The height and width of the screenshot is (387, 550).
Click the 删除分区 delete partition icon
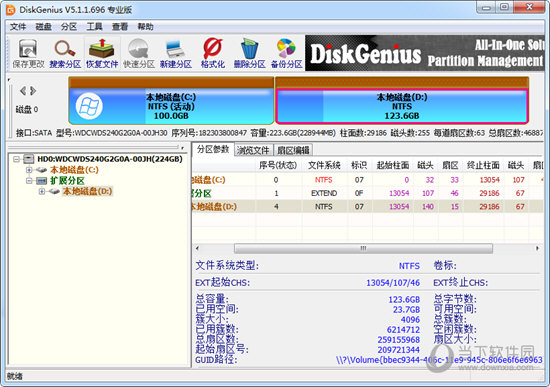[x=249, y=53]
